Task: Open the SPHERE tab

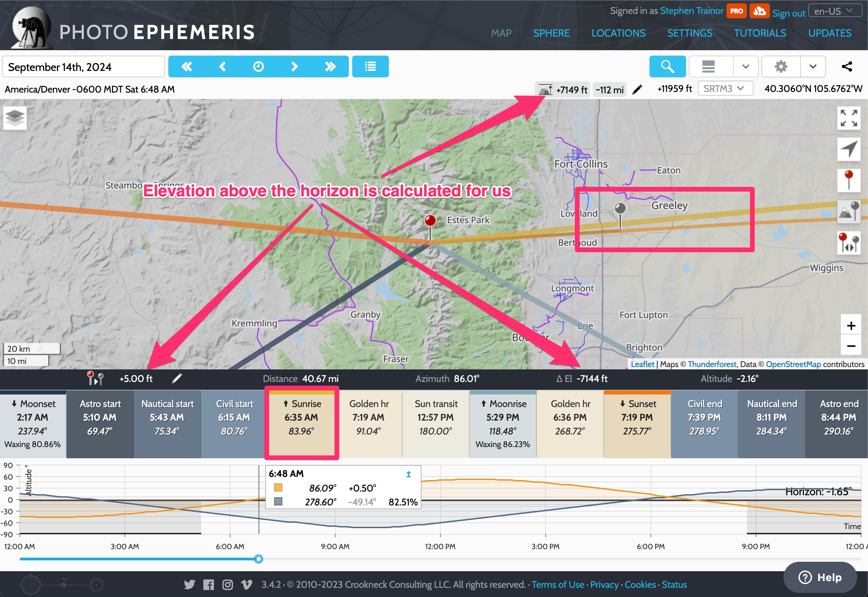Action: tap(551, 33)
